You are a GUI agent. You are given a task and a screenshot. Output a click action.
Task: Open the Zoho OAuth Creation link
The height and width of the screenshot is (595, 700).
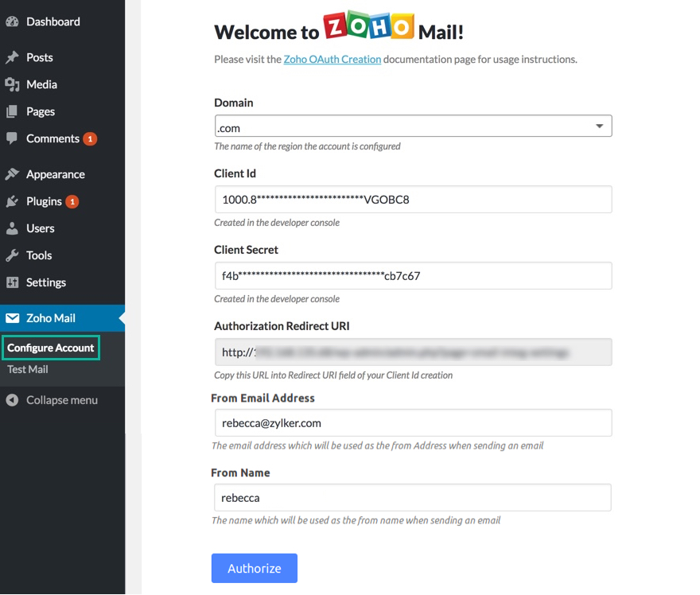pos(332,60)
